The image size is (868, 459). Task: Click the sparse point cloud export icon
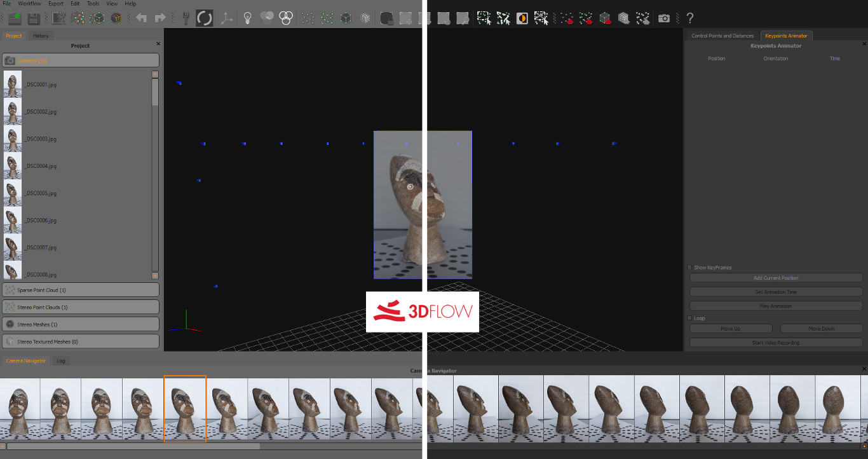click(x=567, y=18)
